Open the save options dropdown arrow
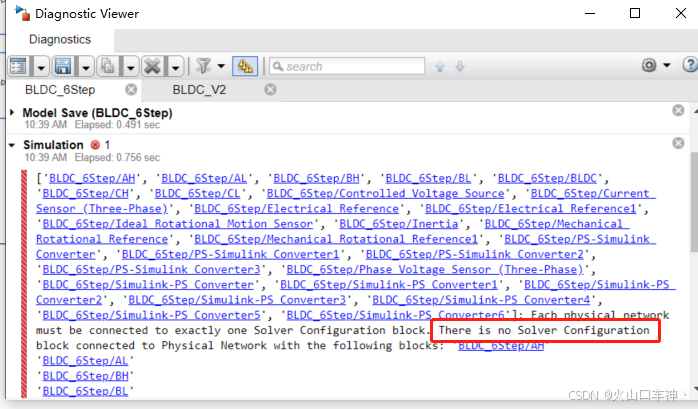The height and width of the screenshot is (409, 698). tap(85, 67)
